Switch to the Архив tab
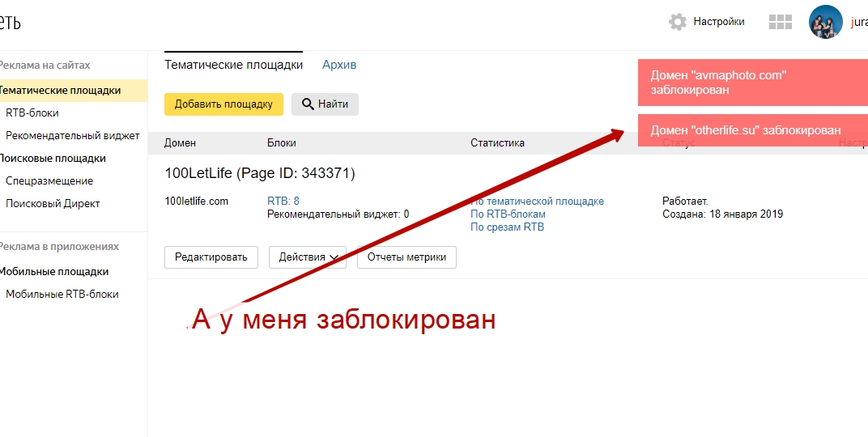Image resolution: width=868 pixels, height=437 pixels. tap(339, 65)
